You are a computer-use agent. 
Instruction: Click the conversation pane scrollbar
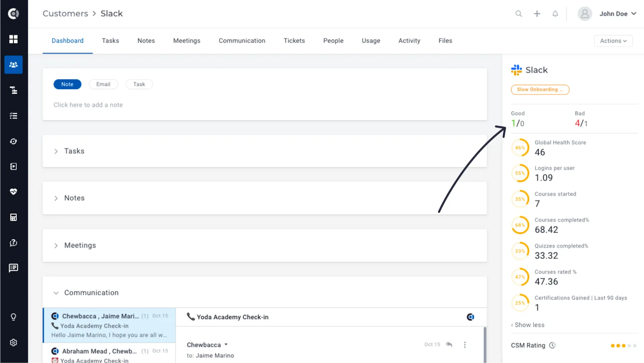(485, 345)
